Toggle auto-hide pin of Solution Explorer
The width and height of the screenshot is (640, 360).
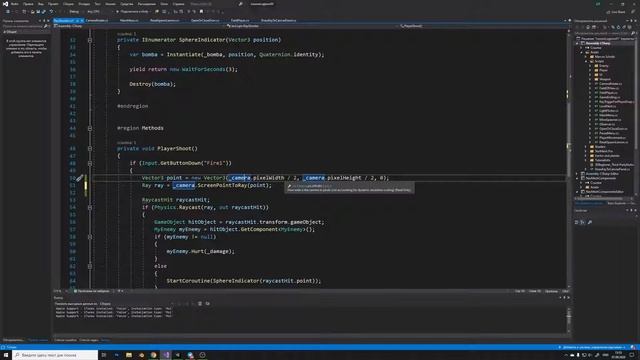point(631,20)
